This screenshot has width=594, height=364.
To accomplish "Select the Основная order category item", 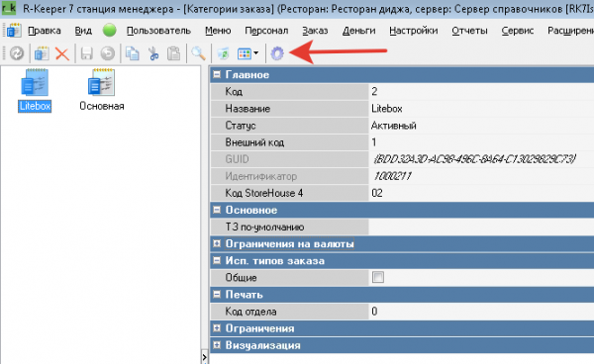I will (x=102, y=90).
